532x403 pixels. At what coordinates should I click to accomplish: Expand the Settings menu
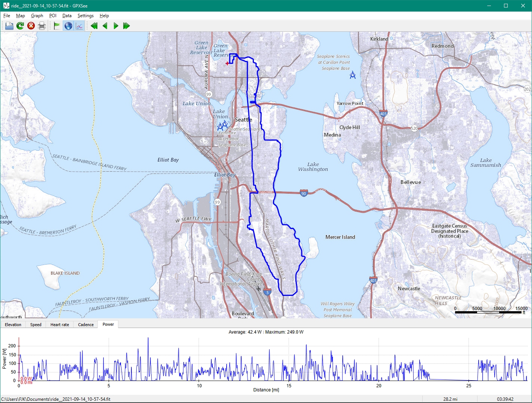click(85, 16)
